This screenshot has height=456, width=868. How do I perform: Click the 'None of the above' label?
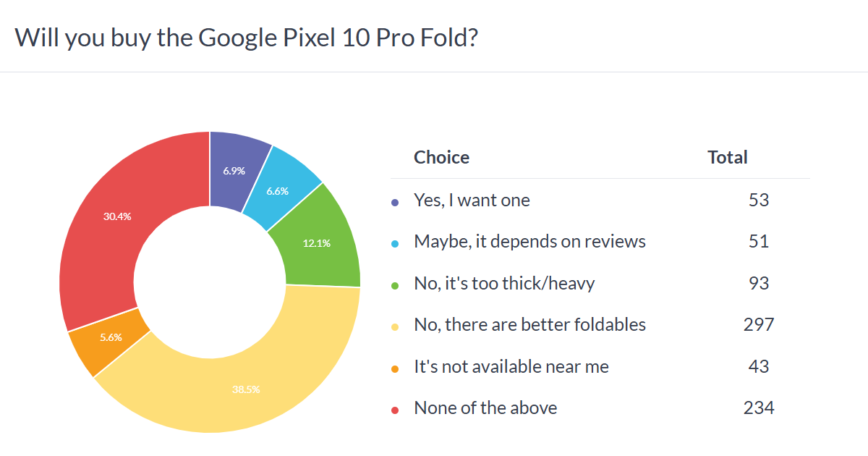(x=485, y=408)
